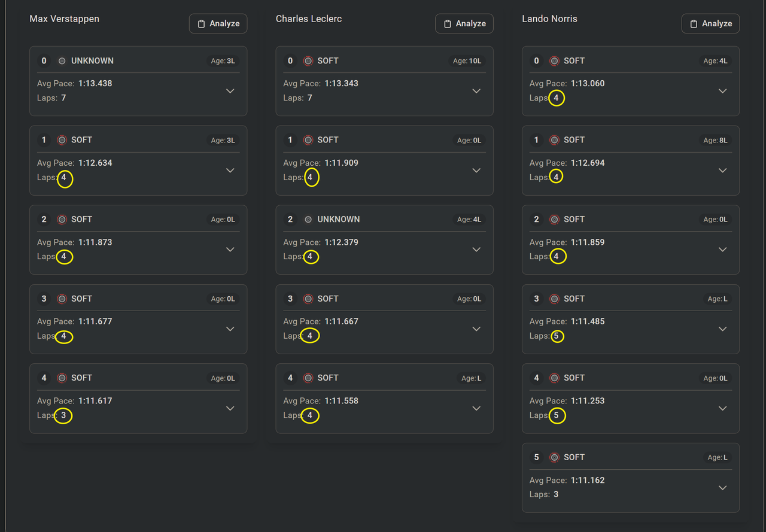Screen dimensions: 766x532
Task: Expand Verstappen's stint 1 with pace 1:12.634
Action: click(x=230, y=170)
